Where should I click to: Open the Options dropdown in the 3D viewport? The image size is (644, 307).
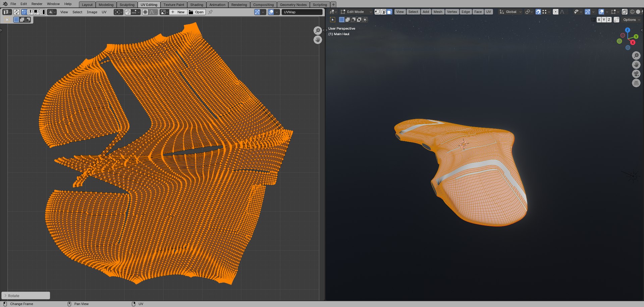(632, 20)
